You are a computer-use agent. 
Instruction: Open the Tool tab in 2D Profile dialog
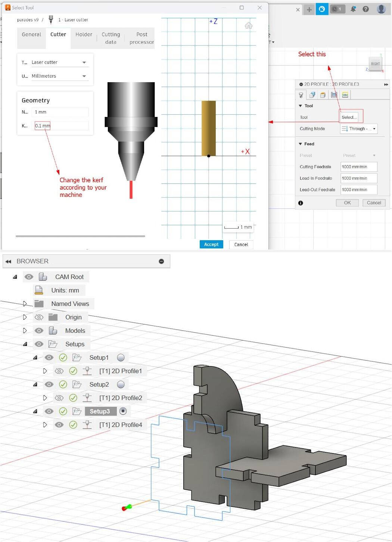pos(301,95)
